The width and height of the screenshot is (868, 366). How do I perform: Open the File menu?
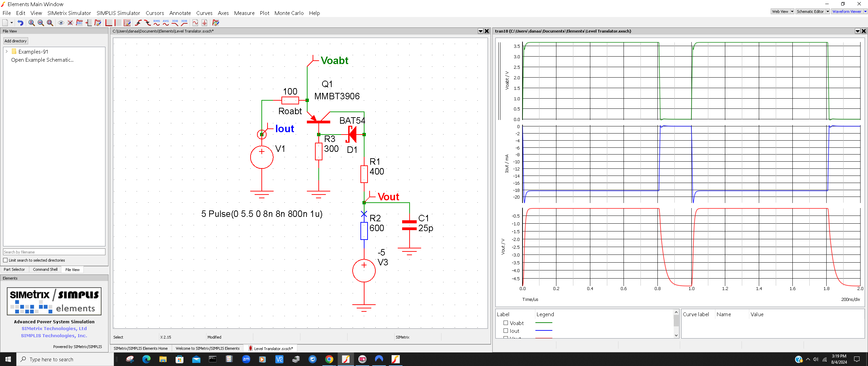coord(7,13)
